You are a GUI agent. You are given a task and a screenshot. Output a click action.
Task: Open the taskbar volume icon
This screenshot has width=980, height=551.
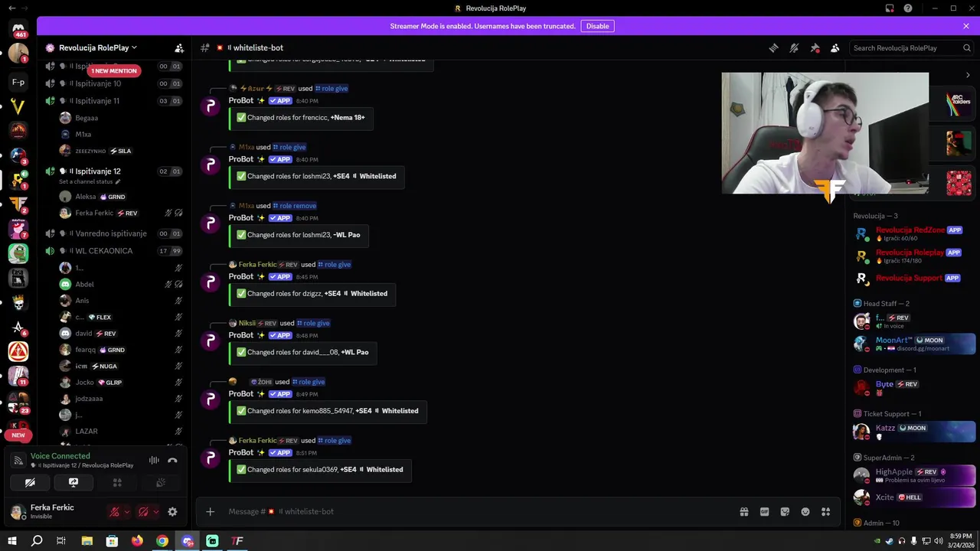tap(939, 541)
